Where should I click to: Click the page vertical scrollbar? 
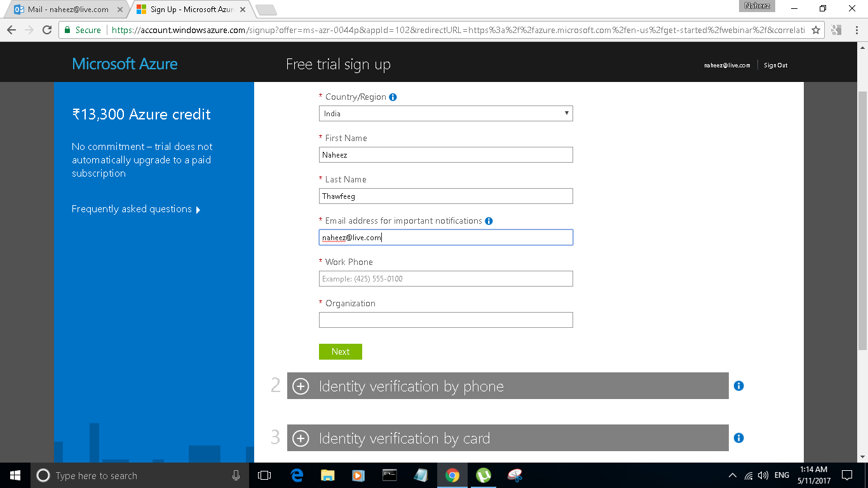[862, 221]
